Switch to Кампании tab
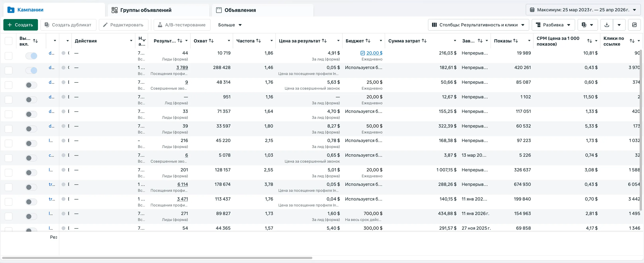644x263 pixels. point(54,10)
